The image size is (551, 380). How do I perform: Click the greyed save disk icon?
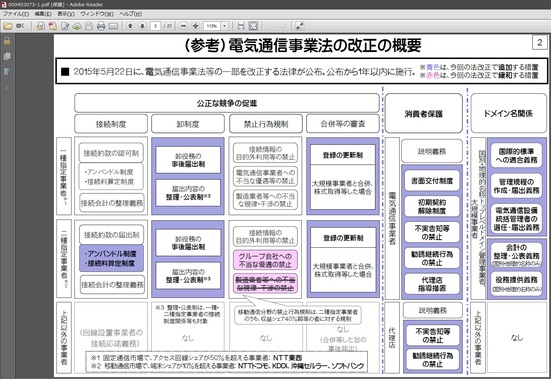tap(89, 26)
